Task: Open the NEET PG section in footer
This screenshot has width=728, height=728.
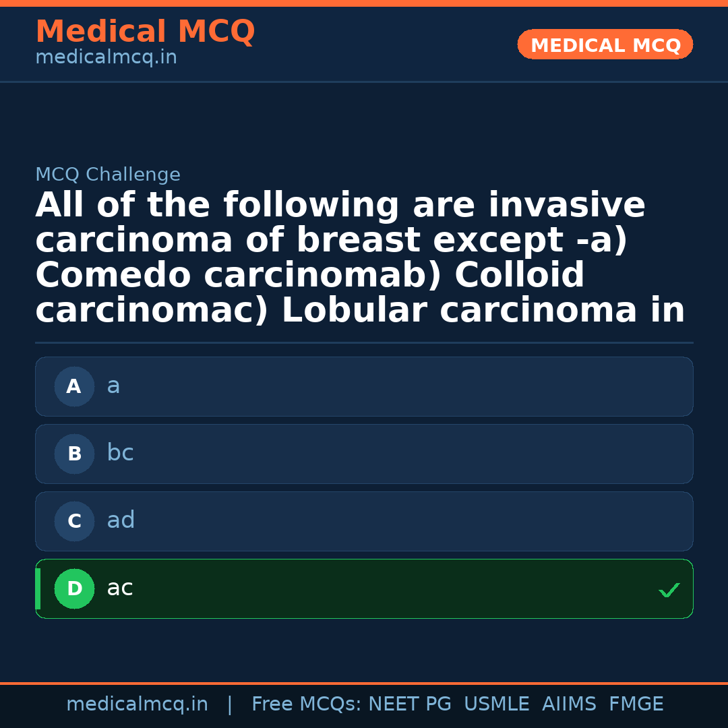Action: click(409, 703)
